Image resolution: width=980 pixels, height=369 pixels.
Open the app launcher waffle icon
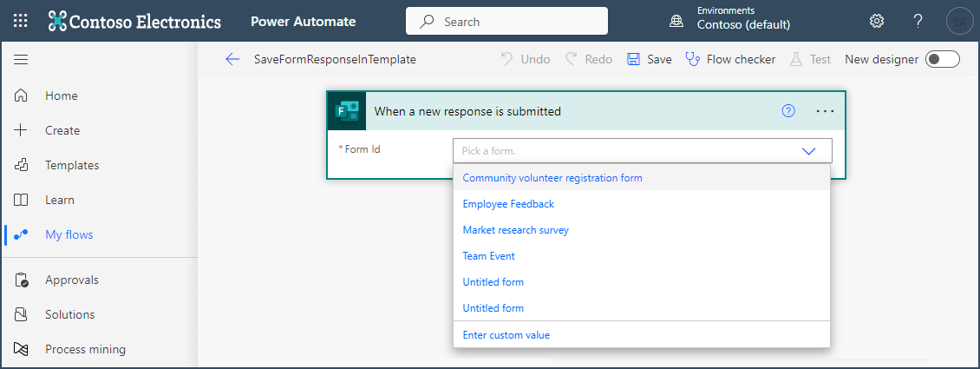click(21, 21)
